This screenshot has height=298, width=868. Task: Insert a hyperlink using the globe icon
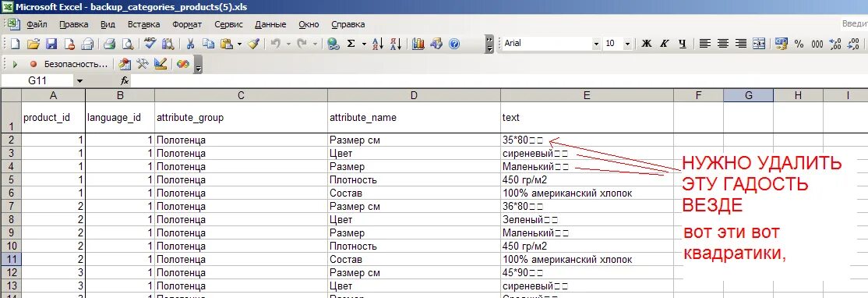point(333,44)
